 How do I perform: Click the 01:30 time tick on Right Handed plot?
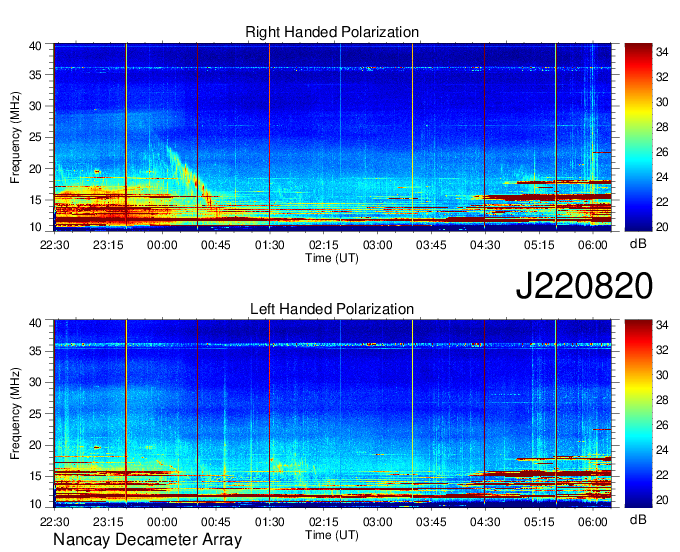coord(270,245)
